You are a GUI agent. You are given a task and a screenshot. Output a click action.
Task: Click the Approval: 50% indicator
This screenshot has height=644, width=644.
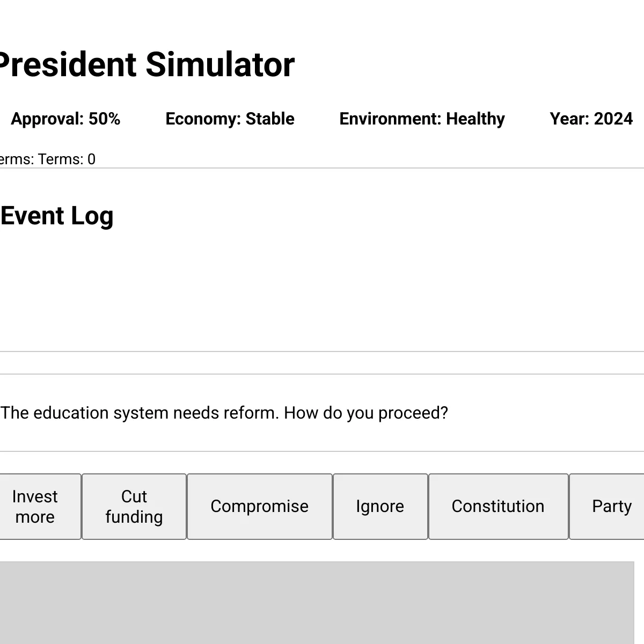[x=65, y=119]
